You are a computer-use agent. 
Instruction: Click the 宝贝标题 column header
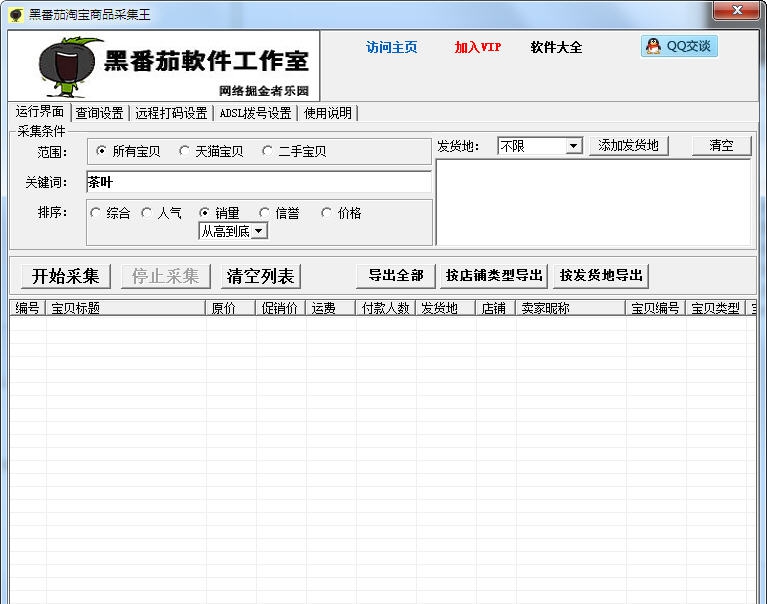coord(125,308)
